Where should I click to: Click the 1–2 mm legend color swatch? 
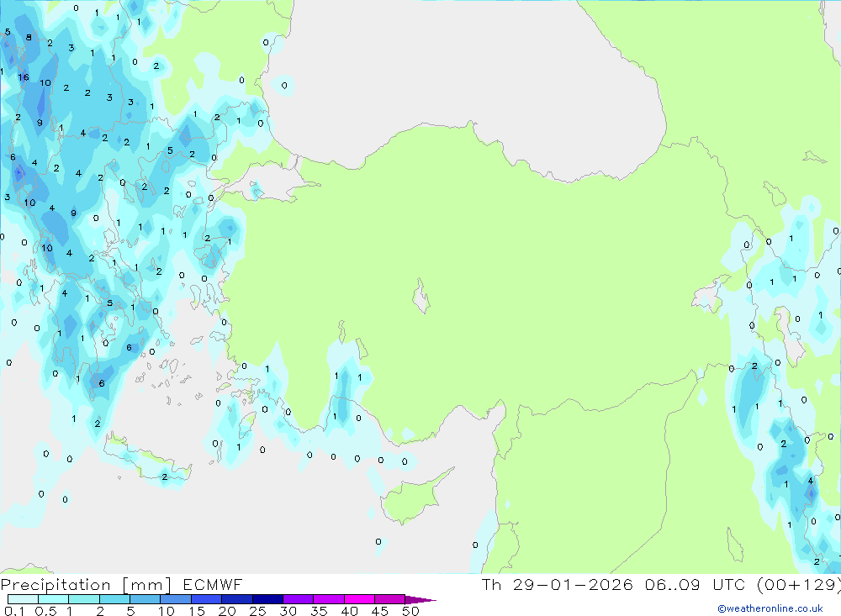pos(84,599)
